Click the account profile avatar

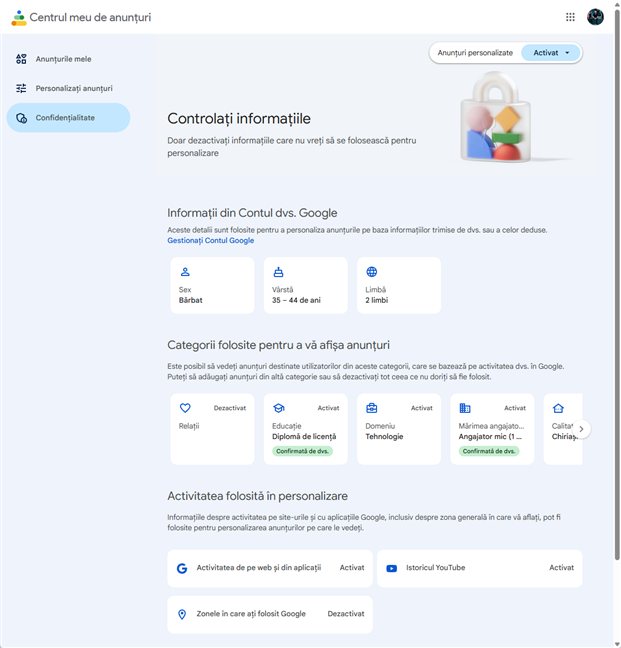595,17
